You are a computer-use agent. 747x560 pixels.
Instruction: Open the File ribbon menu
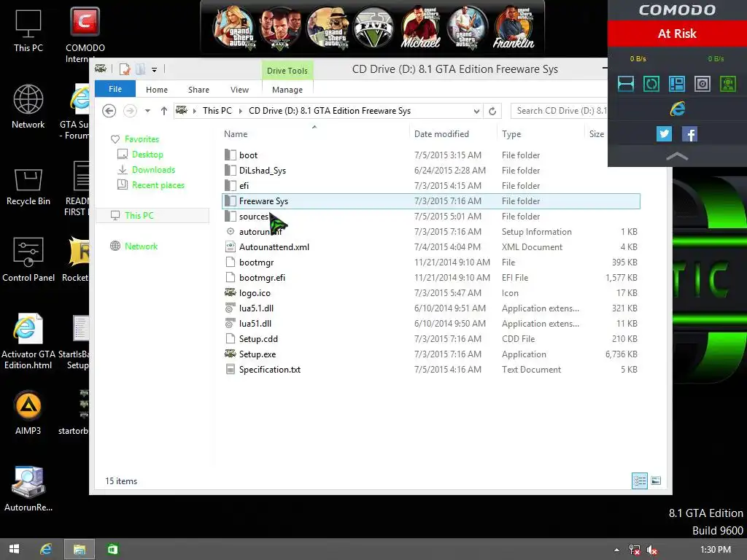point(115,89)
